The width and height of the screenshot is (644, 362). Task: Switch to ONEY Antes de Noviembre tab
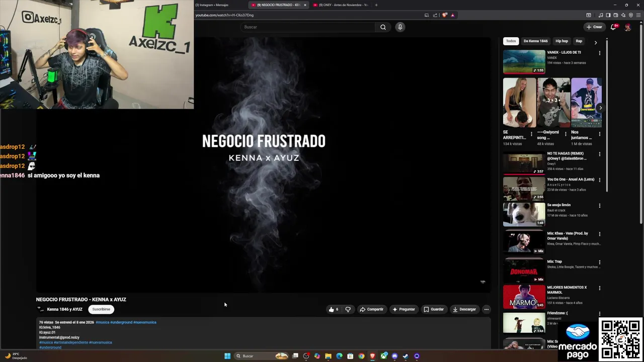[341, 5]
